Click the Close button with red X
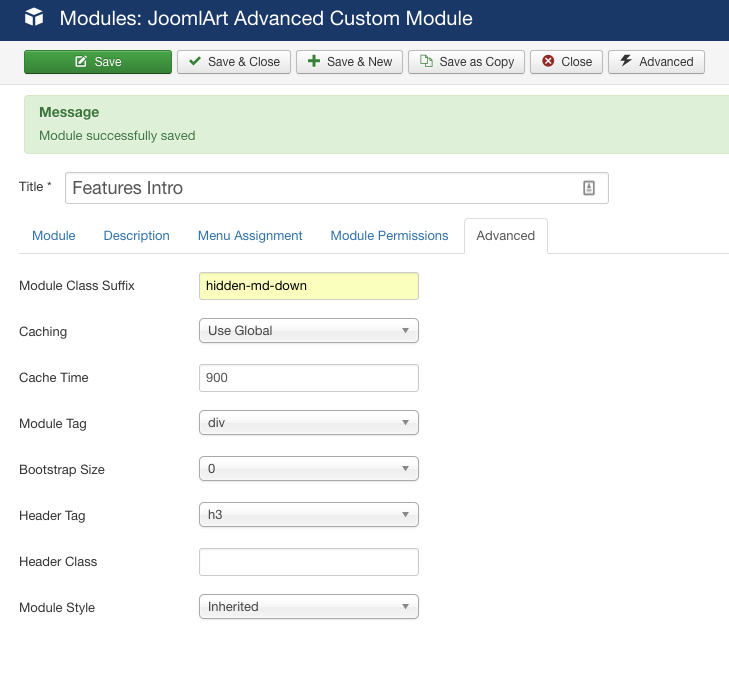729x673 pixels. tap(567, 62)
